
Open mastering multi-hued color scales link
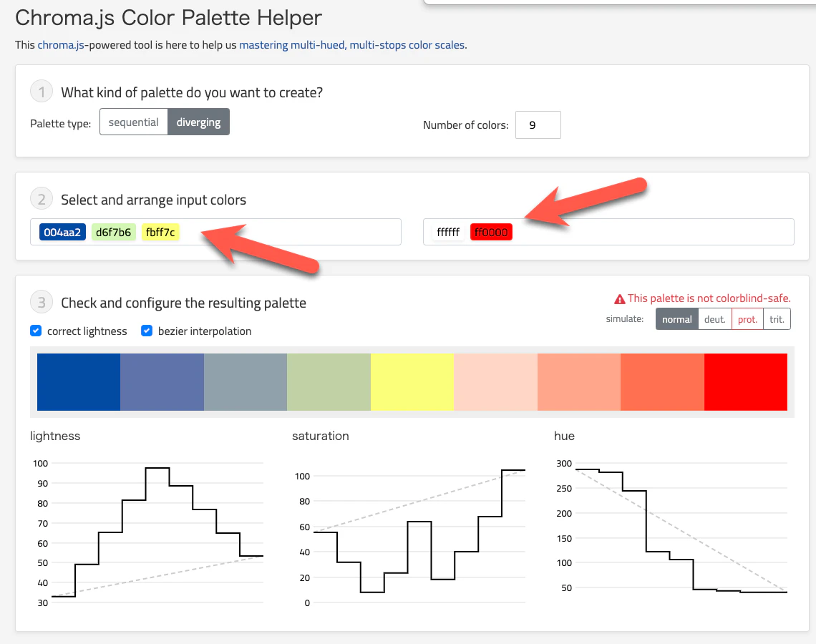click(351, 45)
